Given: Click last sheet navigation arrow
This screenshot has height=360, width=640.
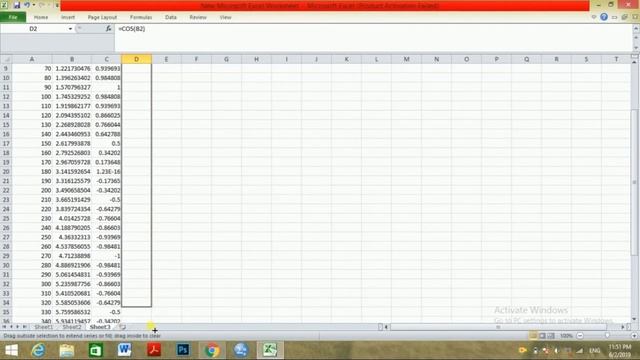Looking at the screenshot, I should tap(24, 327).
